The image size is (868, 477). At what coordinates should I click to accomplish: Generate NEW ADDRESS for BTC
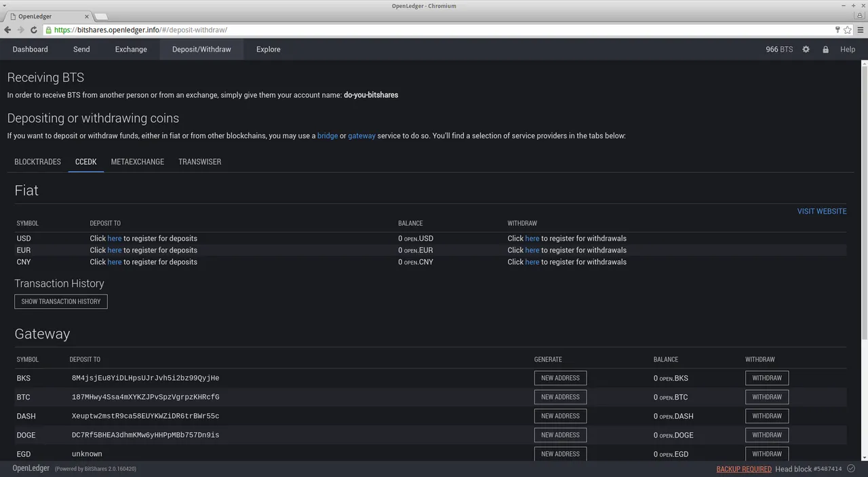[x=560, y=397]
